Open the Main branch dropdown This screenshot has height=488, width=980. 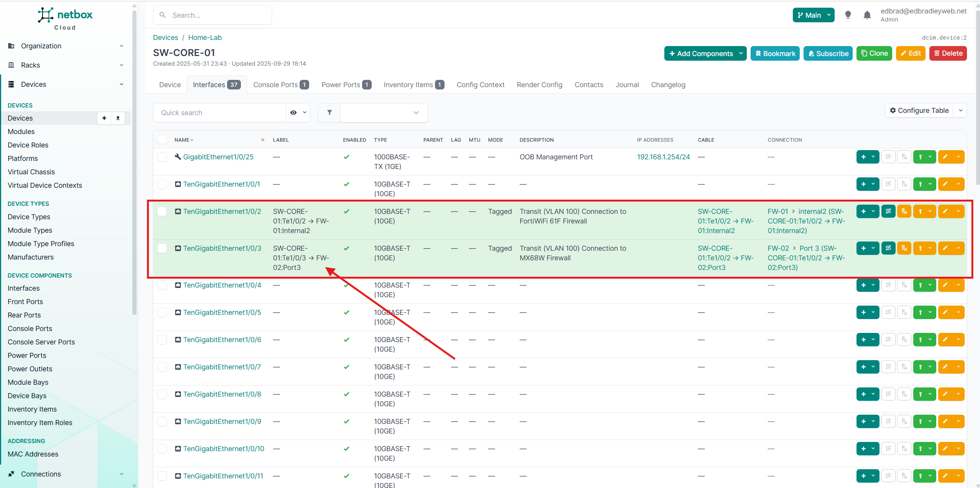tap(813, 15)
